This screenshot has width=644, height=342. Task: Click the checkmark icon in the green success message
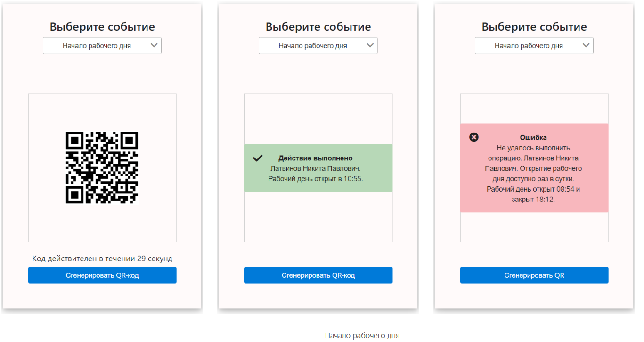coord(257,158)
